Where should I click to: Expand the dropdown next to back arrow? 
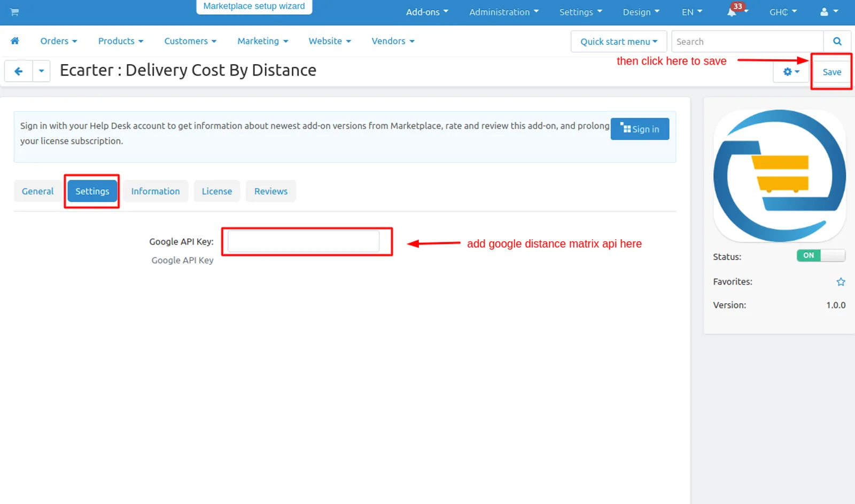[x=41, y=71]
